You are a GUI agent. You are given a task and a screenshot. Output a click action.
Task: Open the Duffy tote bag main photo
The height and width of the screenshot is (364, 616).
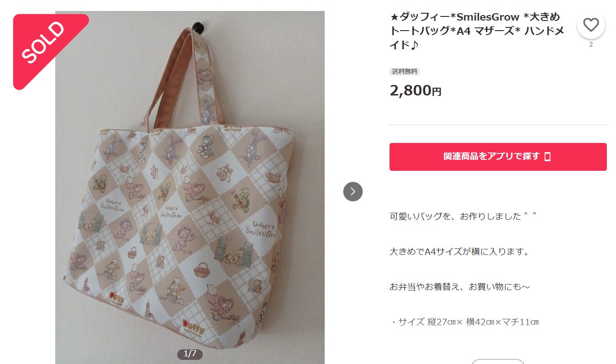pos(190,187)
